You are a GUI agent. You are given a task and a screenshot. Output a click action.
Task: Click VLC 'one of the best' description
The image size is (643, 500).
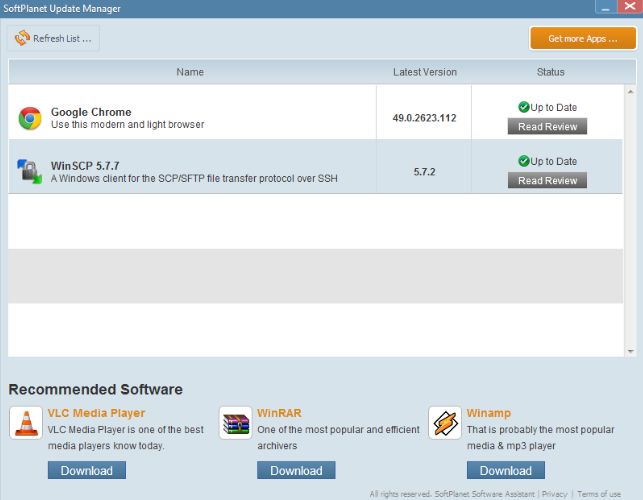pos(125,437)
